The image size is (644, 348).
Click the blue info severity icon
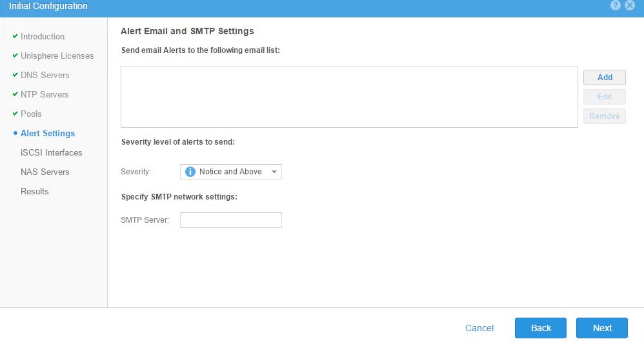[x=190, y=172]
